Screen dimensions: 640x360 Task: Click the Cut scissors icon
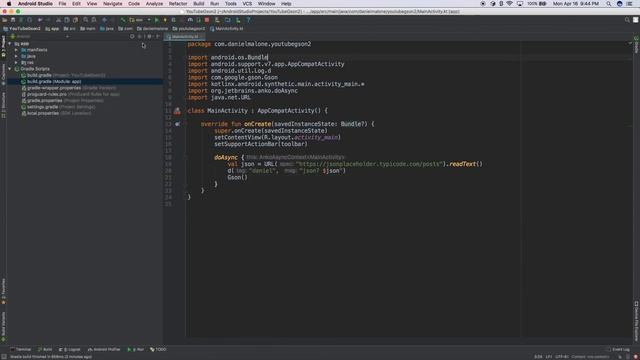tap(58, 20)
